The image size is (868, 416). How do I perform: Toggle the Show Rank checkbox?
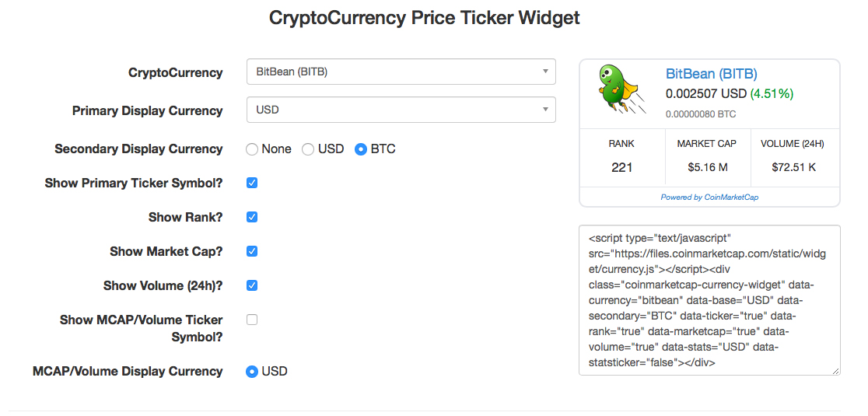coord(252,217)
